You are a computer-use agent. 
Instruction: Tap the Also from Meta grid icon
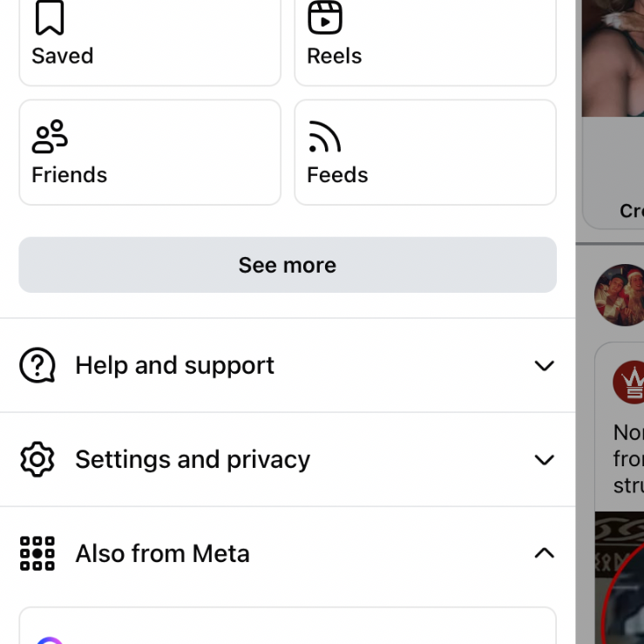tap(37, 553)
